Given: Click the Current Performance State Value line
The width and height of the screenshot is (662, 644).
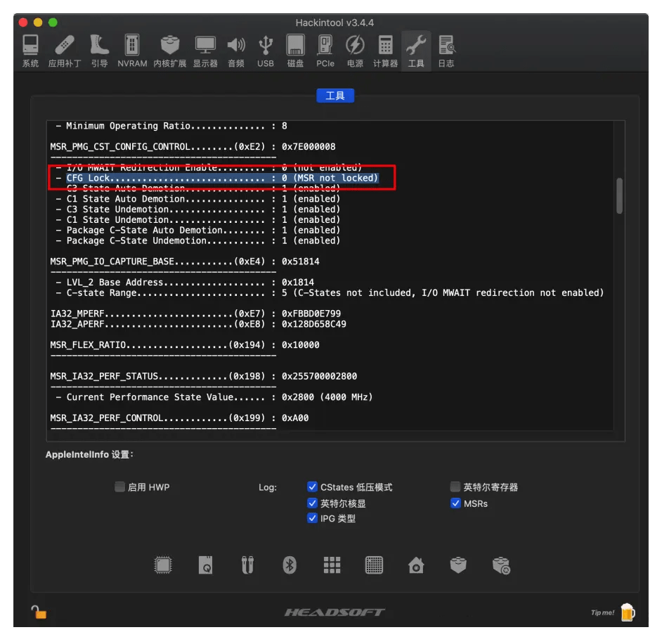Looking at the screenshot, I should (x=214, y=397).
